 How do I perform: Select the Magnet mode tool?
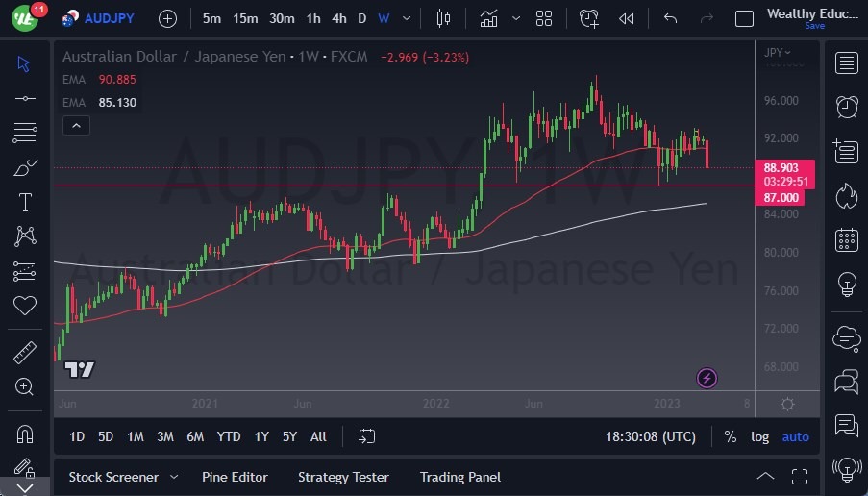pos(25,433)
